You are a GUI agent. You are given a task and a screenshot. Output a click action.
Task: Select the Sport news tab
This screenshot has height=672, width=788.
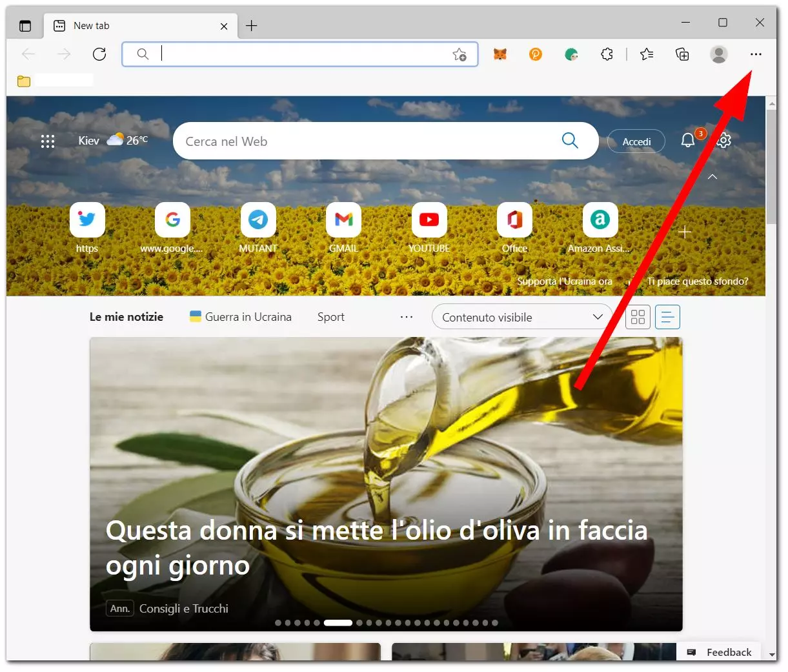(x=331, y=317)
